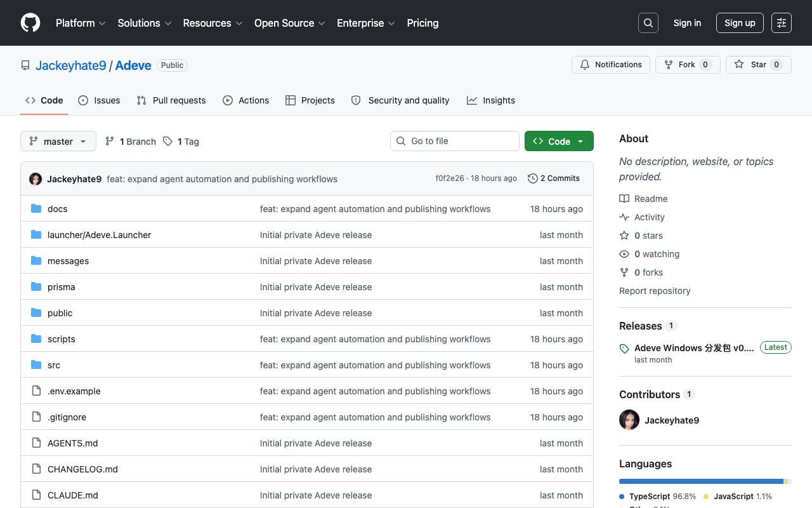Viewport: 812px width, 508px height.
Task: Click the Sign up button
Action: point(740,23)
